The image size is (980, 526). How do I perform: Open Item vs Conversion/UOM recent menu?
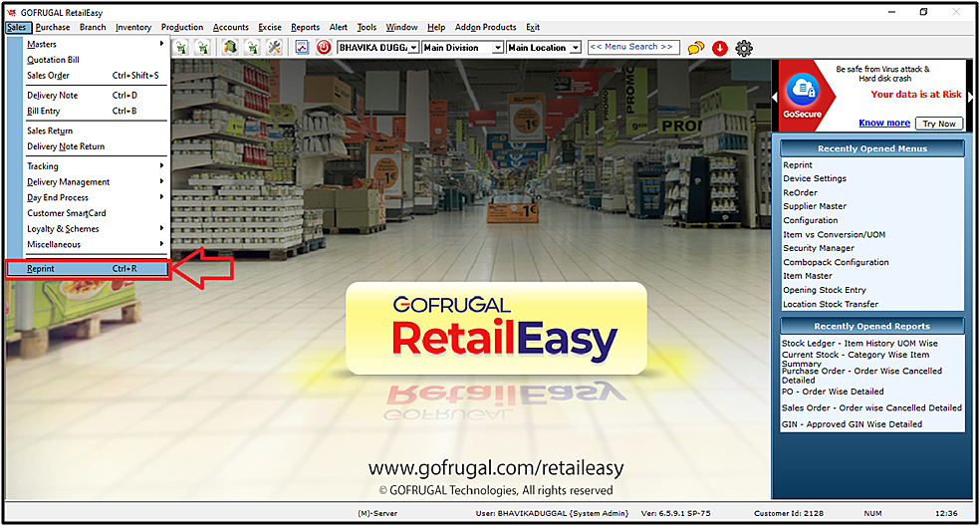834,234
